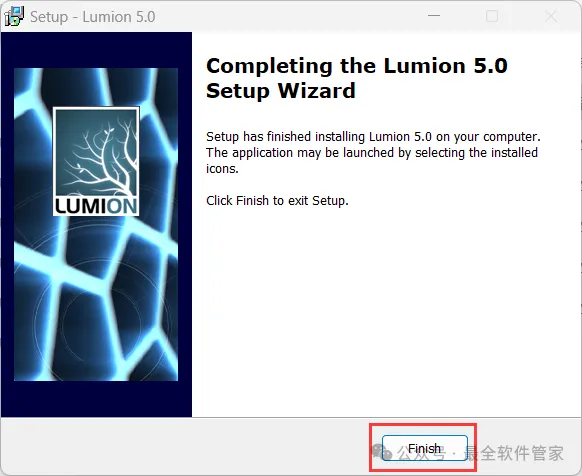The width and height of the screenshot is (582, 476).
Task: Close the Setup wizard window
Action: pos(551,16)
